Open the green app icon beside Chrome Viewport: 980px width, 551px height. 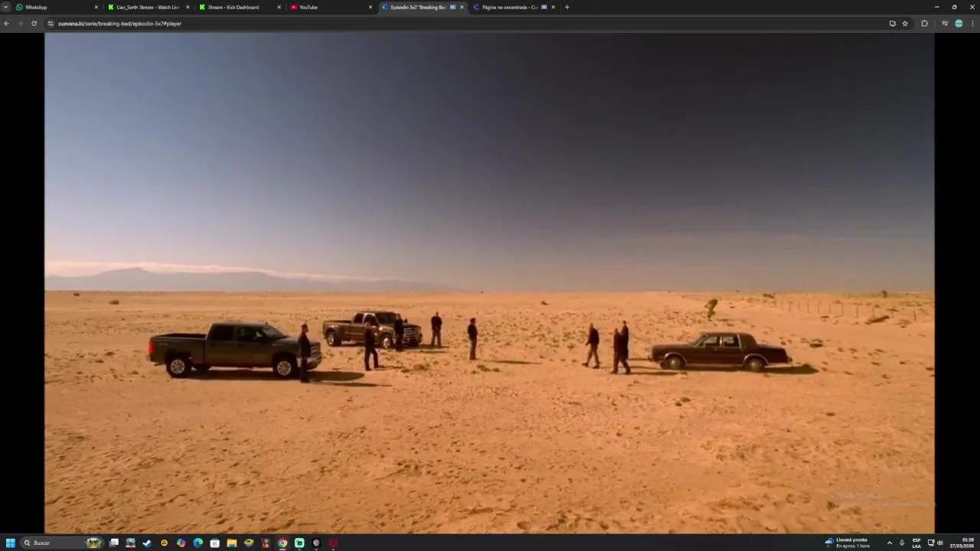(x=299, y=543)
